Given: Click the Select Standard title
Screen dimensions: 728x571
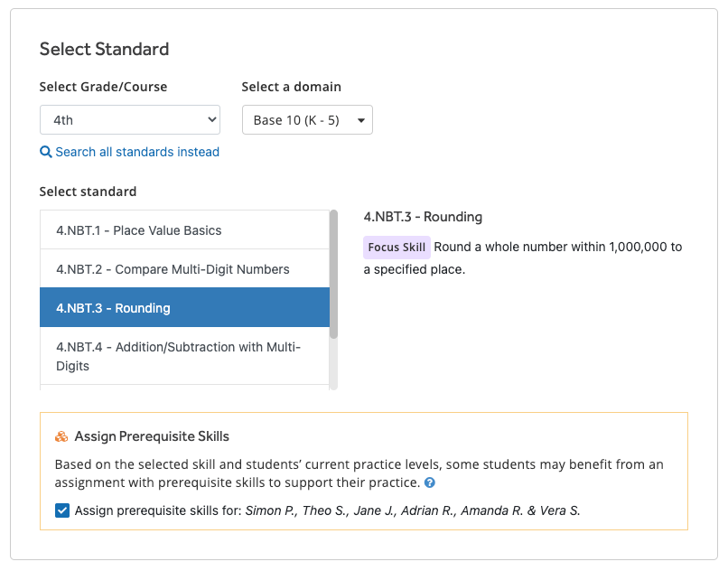Looking at the screenshot, I should click(104, 49).
